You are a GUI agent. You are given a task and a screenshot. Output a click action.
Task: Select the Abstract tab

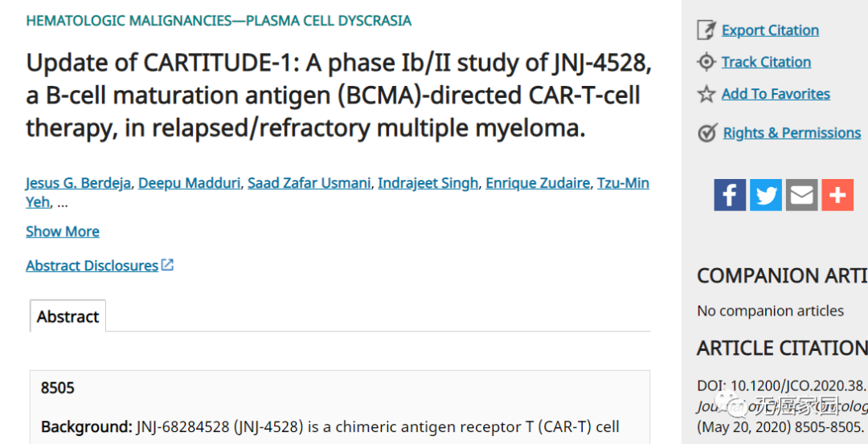68,316
